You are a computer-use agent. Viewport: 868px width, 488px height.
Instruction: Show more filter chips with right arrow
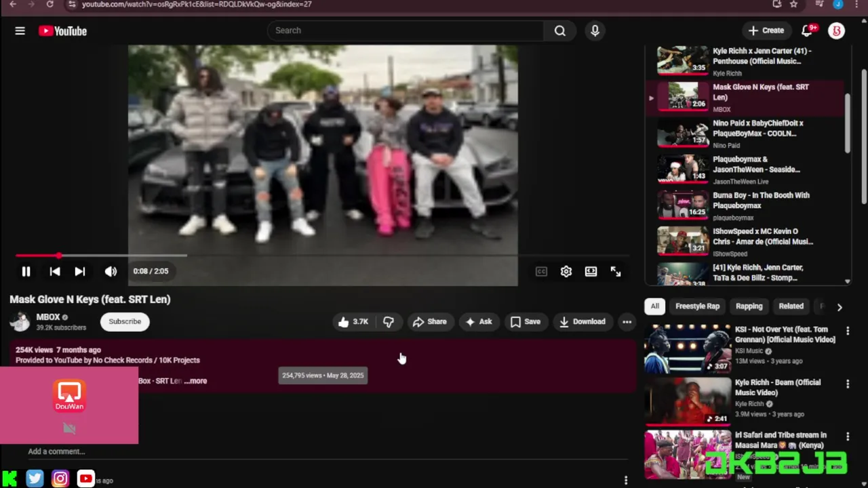[840, 307]
